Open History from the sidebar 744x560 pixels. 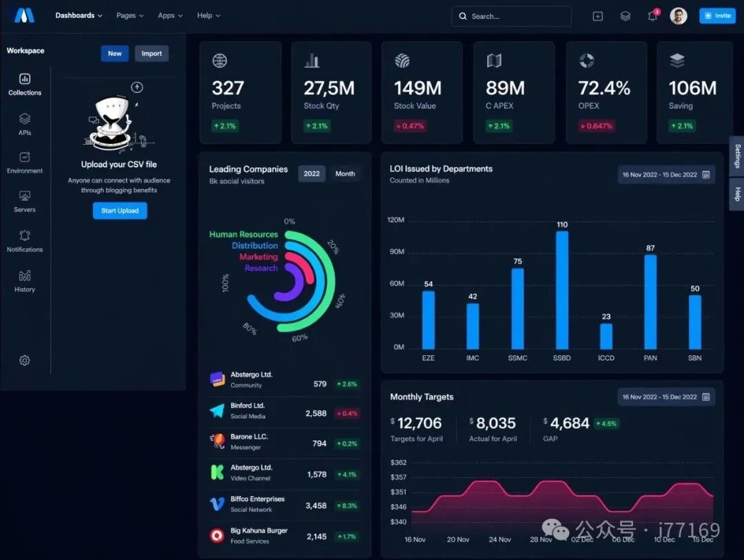click(x=25, y=281)
